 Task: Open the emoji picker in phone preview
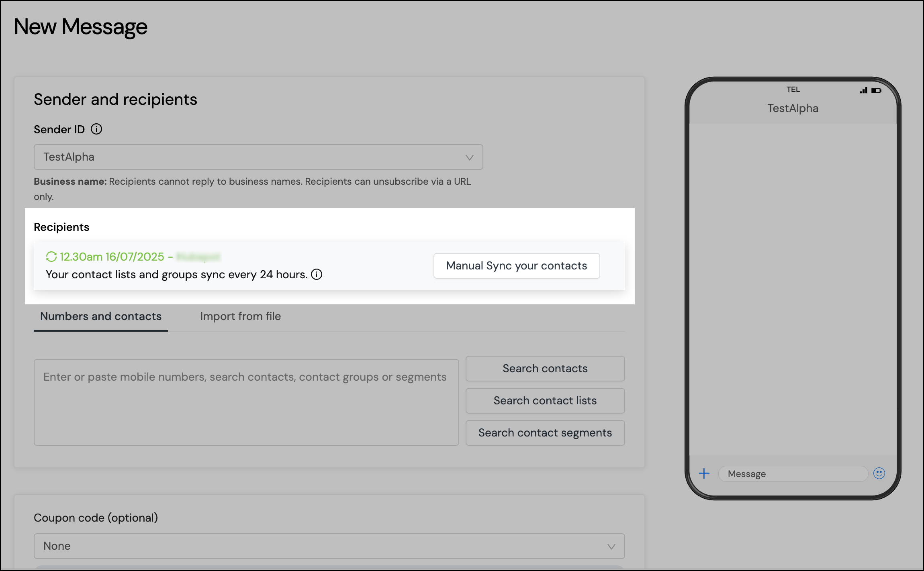[879, 474]
